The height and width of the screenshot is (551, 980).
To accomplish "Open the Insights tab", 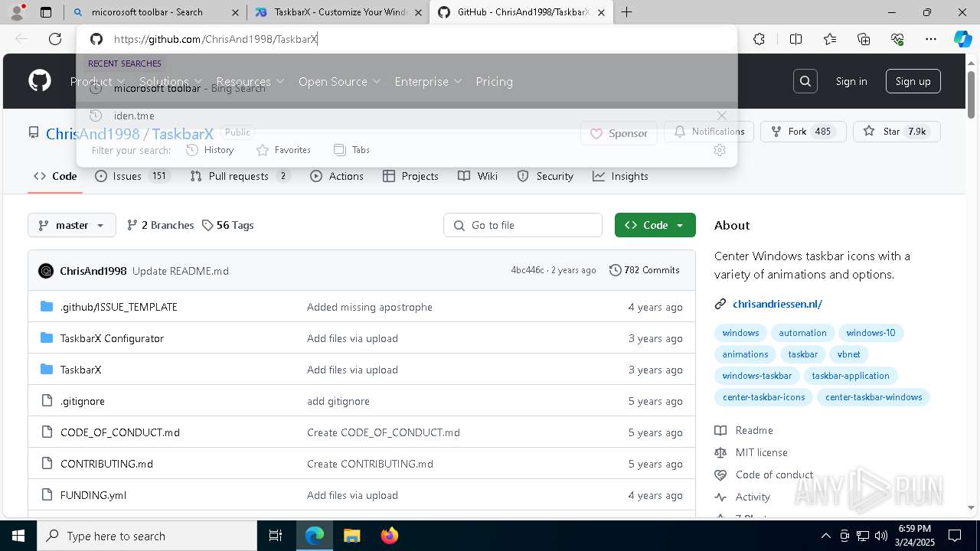I will tap(620, 176).
